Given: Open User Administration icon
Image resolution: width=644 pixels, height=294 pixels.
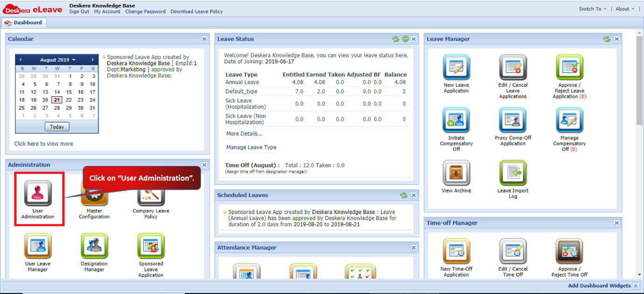Looking at the screenshot, I should click(x=38, y=193).
